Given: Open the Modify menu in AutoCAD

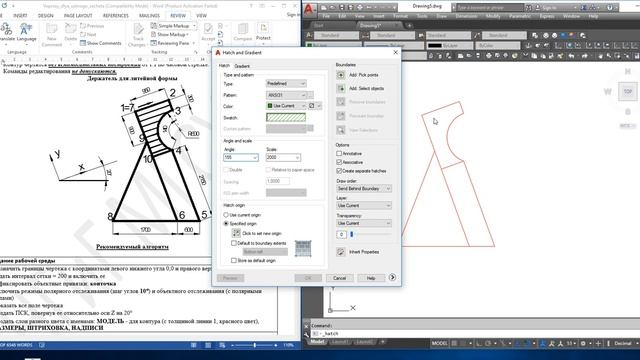Looking at the screenshot, I should coord(493,16).
